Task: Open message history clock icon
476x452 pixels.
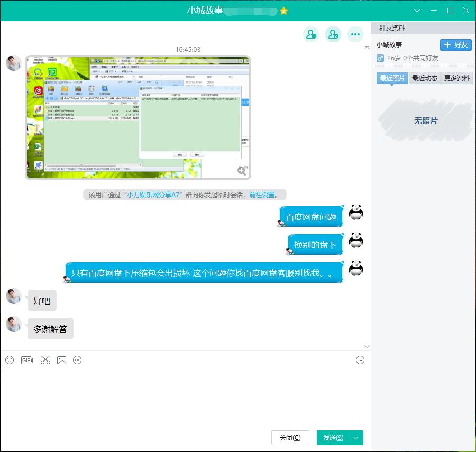Action: [360, 360]
